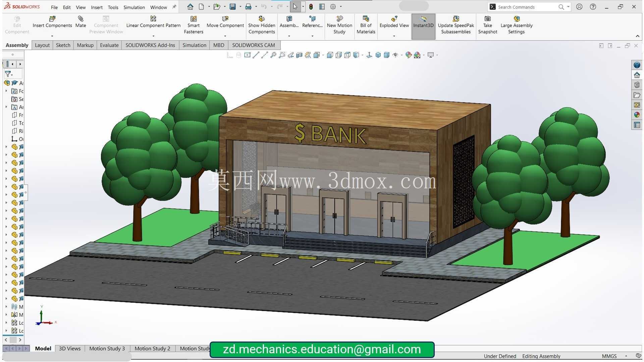Viewport: 644px width, 362px height.
Task: Toggle Show Hidden Components
Action: click(262, 25)
